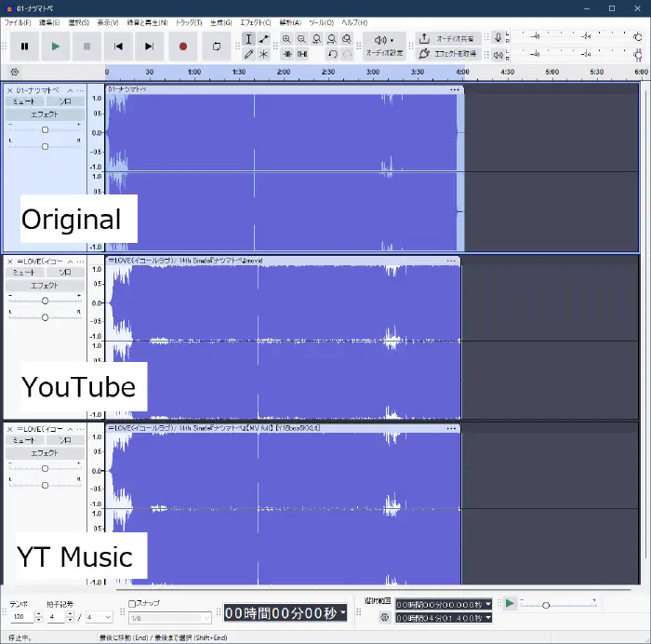The height and width of the screenshot is (644, 651).
Task: Click the オーディオ共有 share audio button
Action: coord(448,39)
